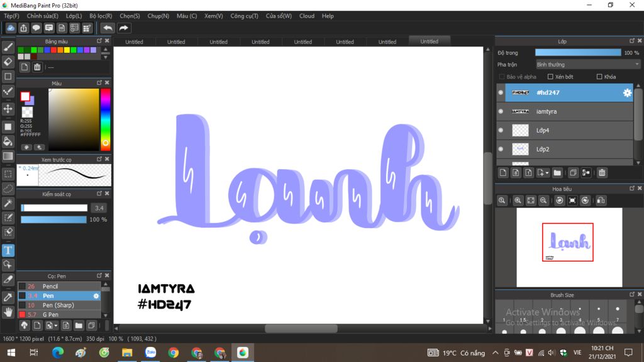The width and height of the screenshot is (644, 362).
Task: Select the rectangular Select tool
Action: (x=8, y=174)
